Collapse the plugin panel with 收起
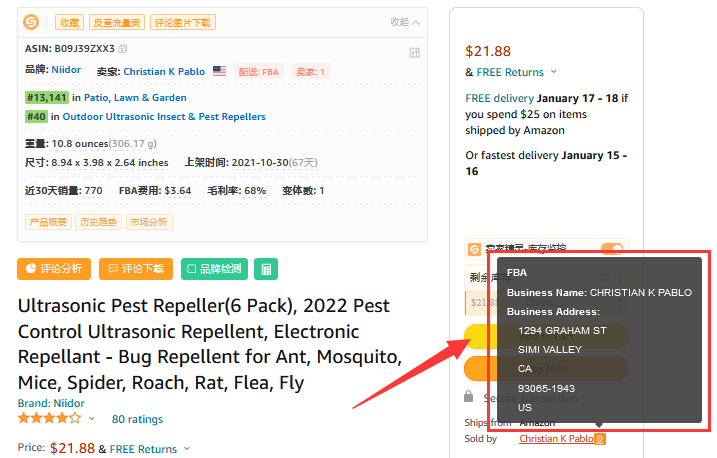717x458 pixels. [405, 22]
